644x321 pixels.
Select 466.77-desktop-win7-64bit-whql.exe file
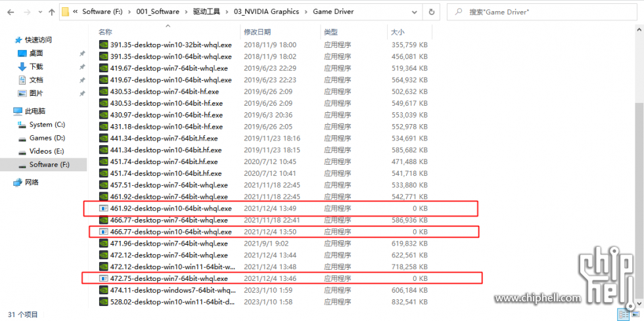(x=169, y=221)
